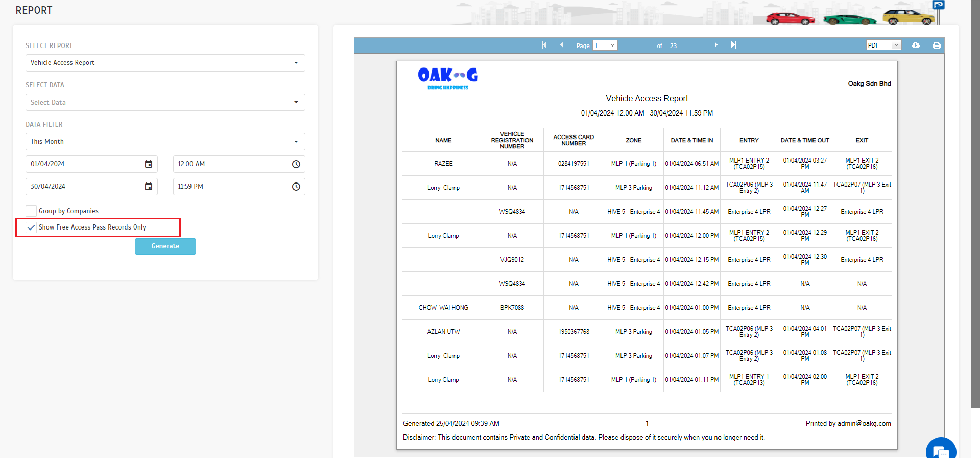
Task: Open clock picker for 12:00 AM time
Action: (x=296, y=164)
